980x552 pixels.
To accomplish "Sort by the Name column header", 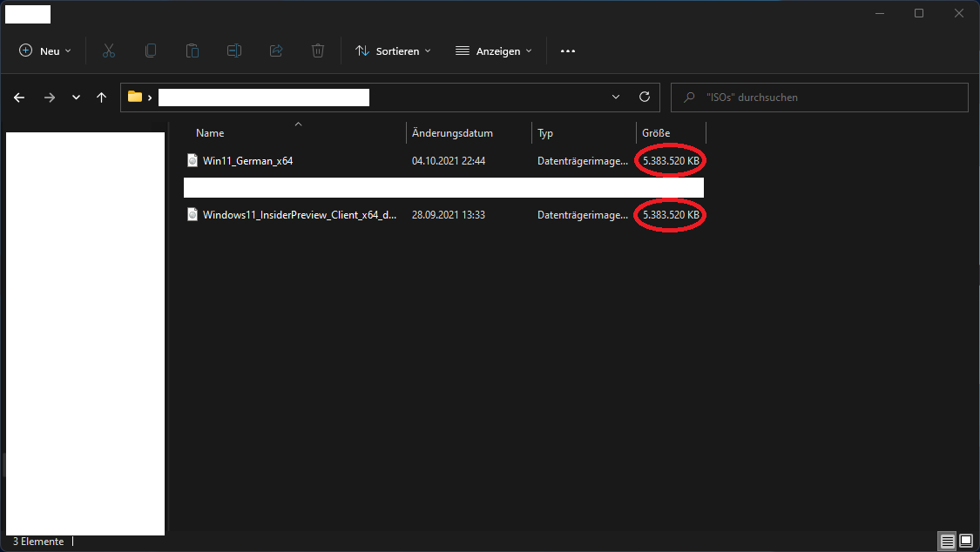I will pyautogui.click(x=210, y=133).
